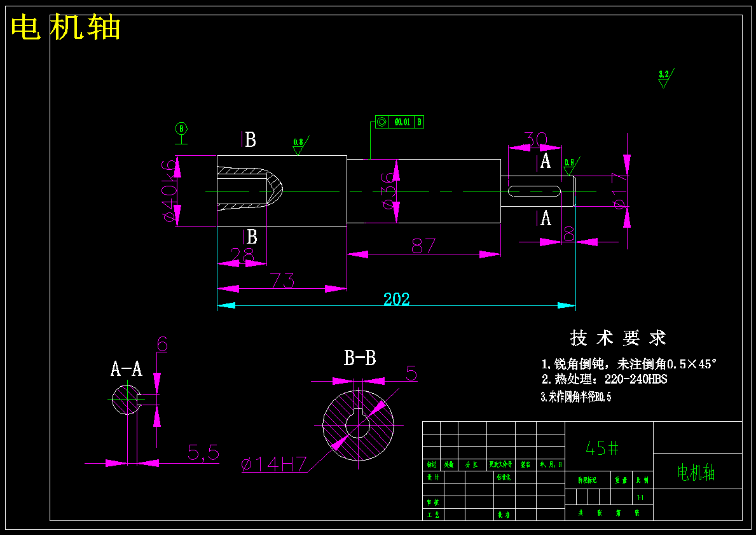Screen dimensions: 756x535
Task: Click the keyway slot on the shaft end
Action: coord(535,191)
